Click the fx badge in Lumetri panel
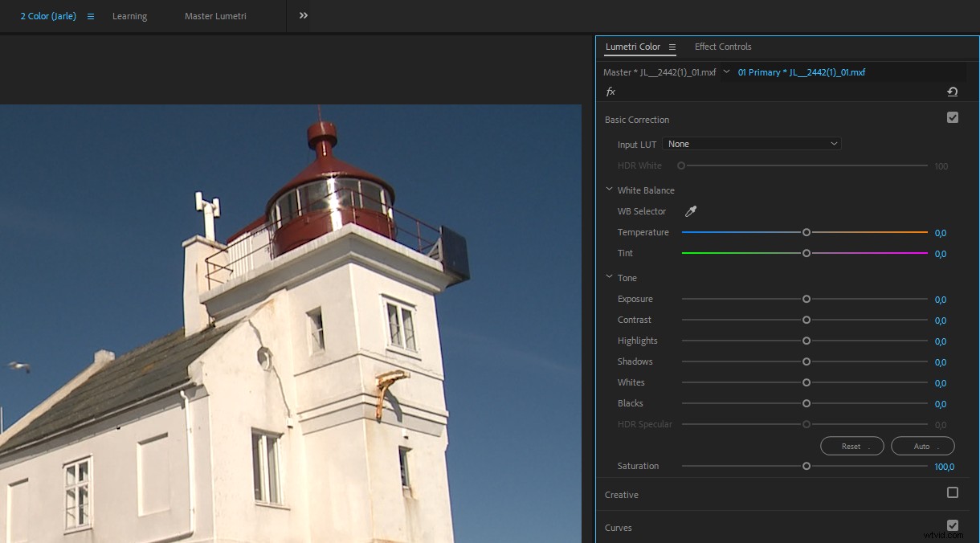The width and height of the screenshot is (980, 543). click(x=610, y=91)
